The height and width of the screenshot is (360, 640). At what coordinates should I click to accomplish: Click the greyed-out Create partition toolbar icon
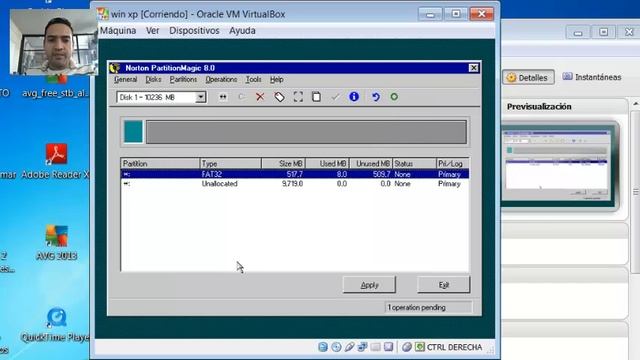[x=242, y=97]
